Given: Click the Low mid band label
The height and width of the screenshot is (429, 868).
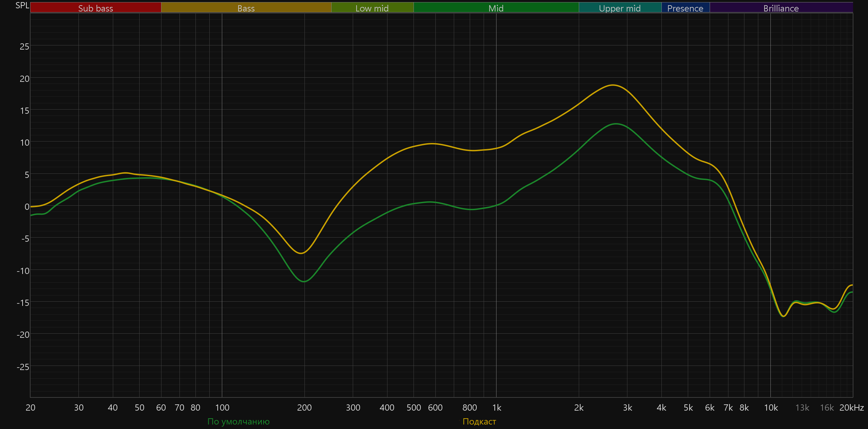Looking at the screenshot, I should [x=372, y=8].
